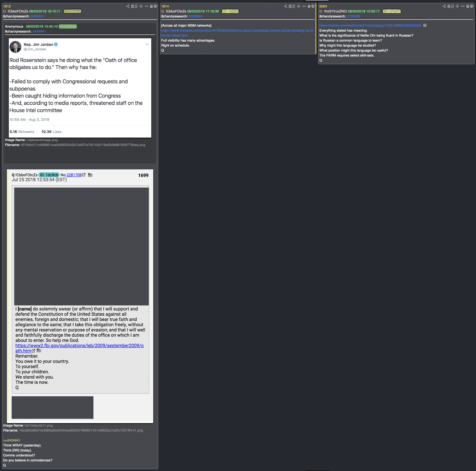Click 'Anonymous' poster name in quoted post

(14, 26)
